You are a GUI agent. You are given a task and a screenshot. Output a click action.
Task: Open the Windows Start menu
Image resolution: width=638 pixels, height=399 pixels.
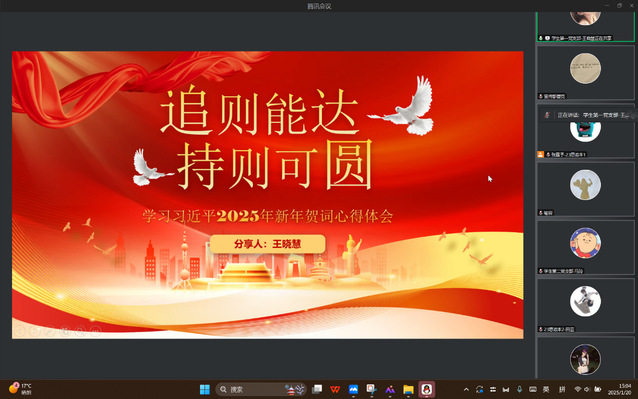205,389
